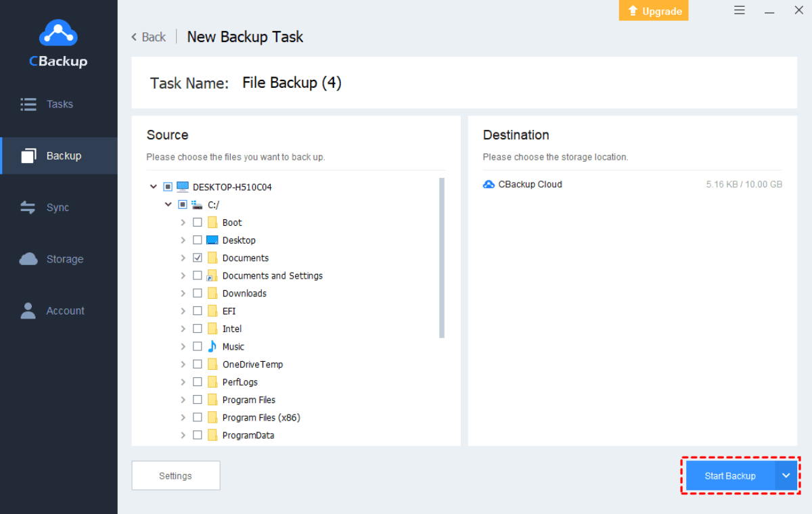The image size is (812, 514).
Task: Click the Storage cloud icon in sidebar
Action: coord(28,259)
